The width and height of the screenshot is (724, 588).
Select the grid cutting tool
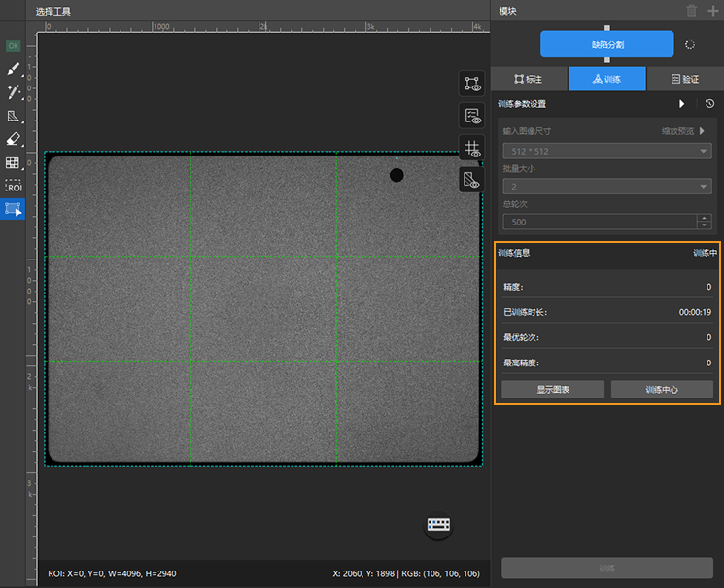pyautogui.click(x=14, y=162)
